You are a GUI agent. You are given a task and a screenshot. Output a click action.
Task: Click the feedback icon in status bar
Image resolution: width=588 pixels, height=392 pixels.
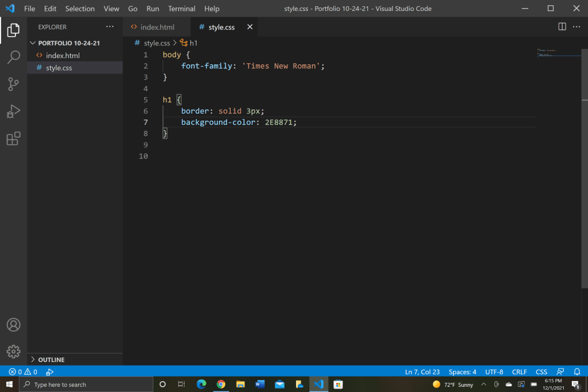tap(560, 372)
